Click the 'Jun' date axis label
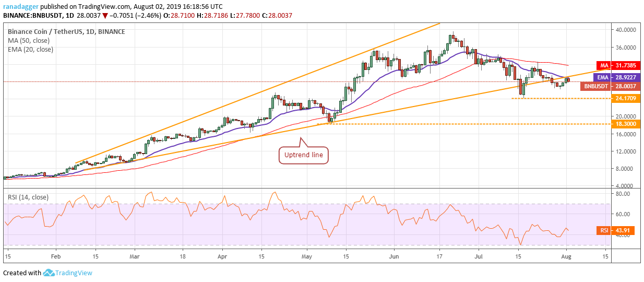644x282 pixels. tap(394, 256)
